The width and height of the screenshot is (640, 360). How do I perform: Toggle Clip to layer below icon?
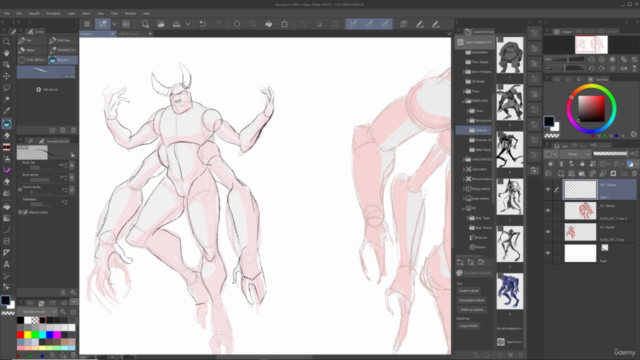tap(551, 164)
